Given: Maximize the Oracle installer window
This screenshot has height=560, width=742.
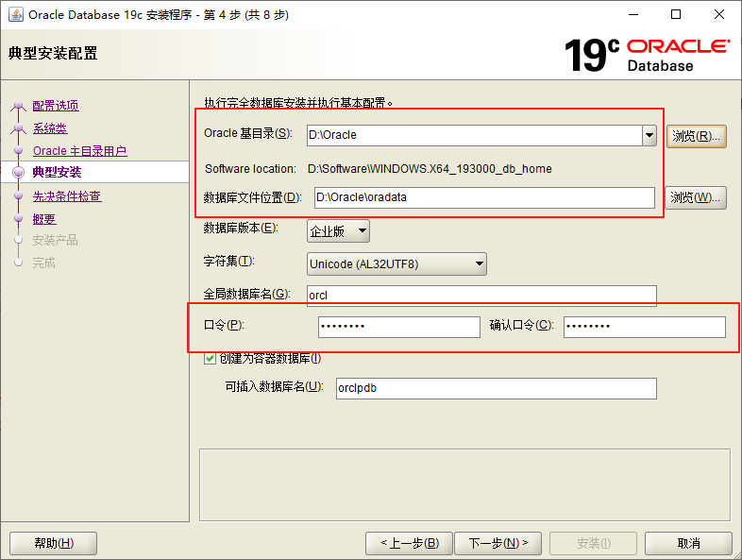Looking at the screenshot, I should point(676,15).
